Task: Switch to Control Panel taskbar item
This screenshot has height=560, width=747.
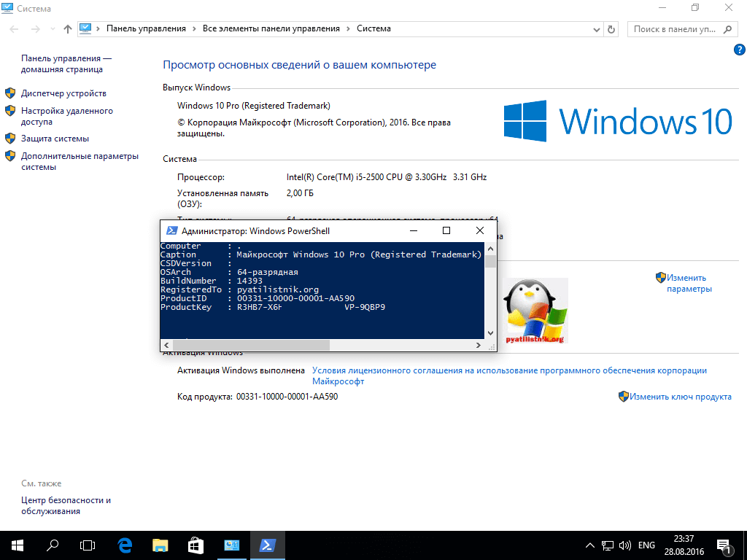Action: (231, 545)
